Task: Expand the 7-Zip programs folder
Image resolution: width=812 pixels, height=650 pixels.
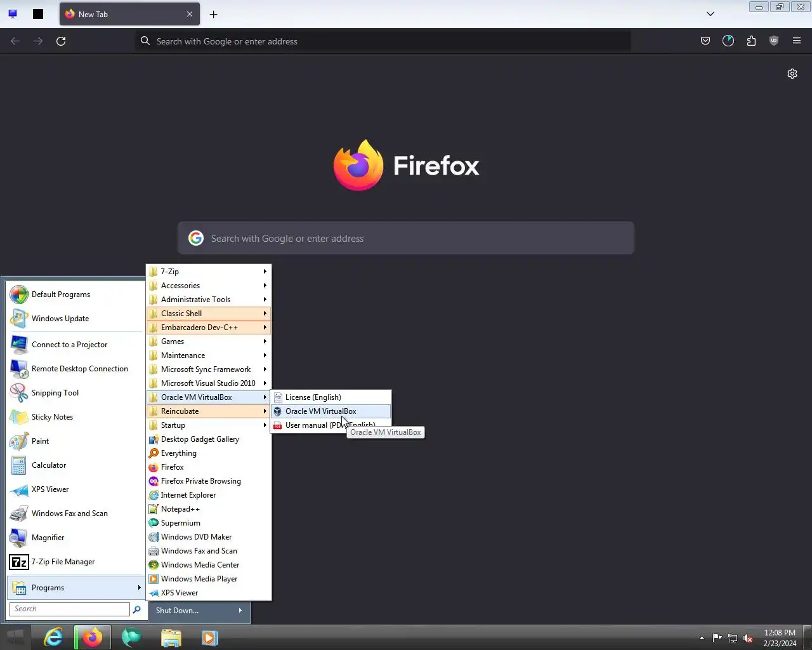Action: [x=209, y=272]
